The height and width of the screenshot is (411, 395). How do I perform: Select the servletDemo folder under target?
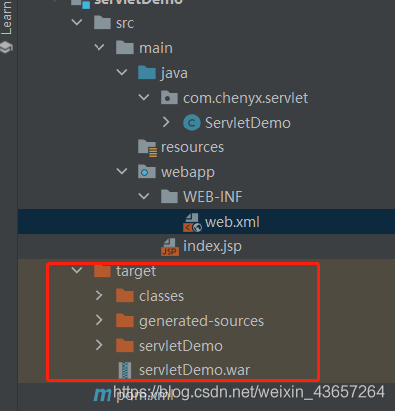pos(181,346)
